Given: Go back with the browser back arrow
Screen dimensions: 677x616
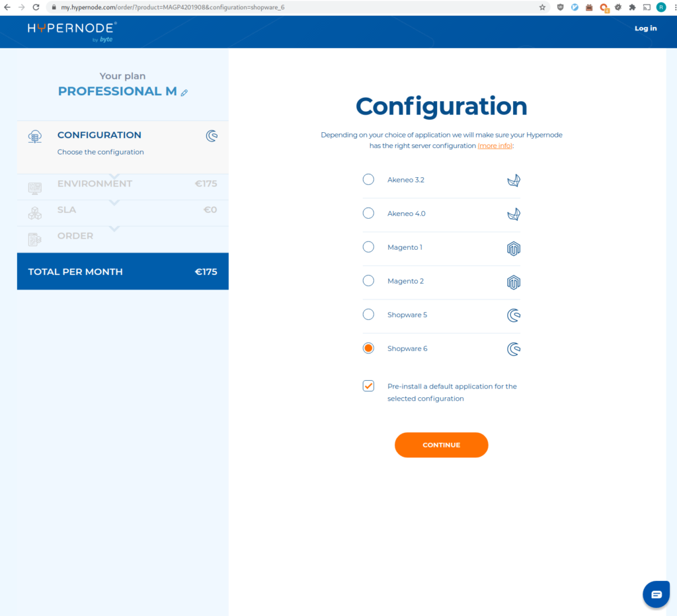Looking at the screenshot, I should 7,7.
